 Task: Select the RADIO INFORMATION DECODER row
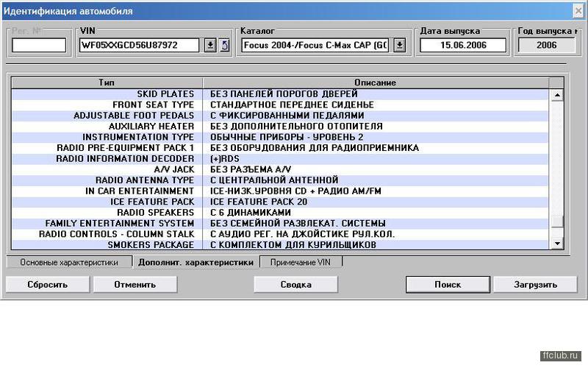280,159
